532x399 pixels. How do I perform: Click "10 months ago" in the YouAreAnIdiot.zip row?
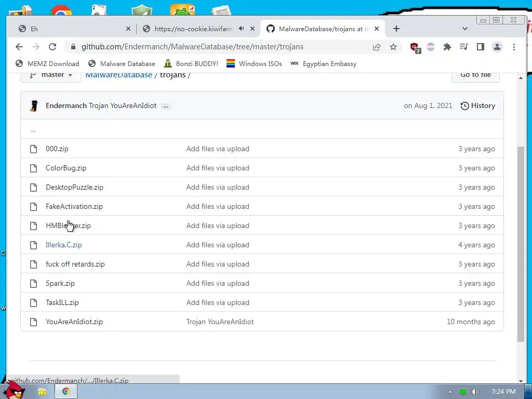tap(471, 322)
